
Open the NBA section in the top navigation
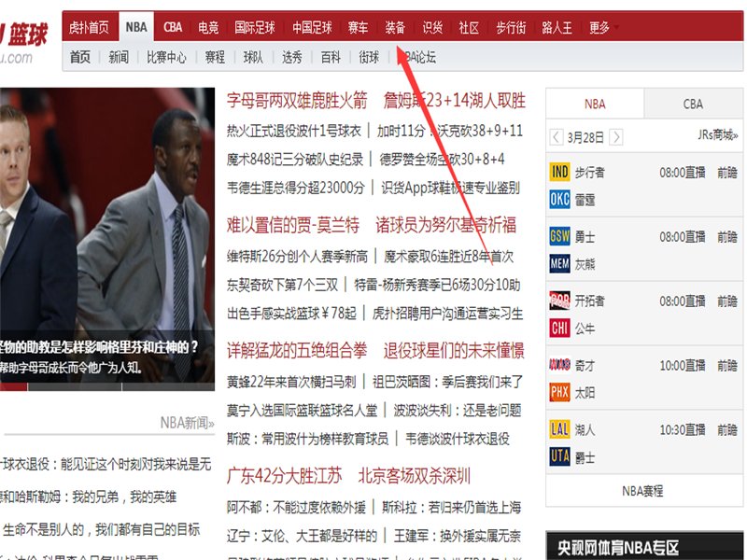coord(135,27)
